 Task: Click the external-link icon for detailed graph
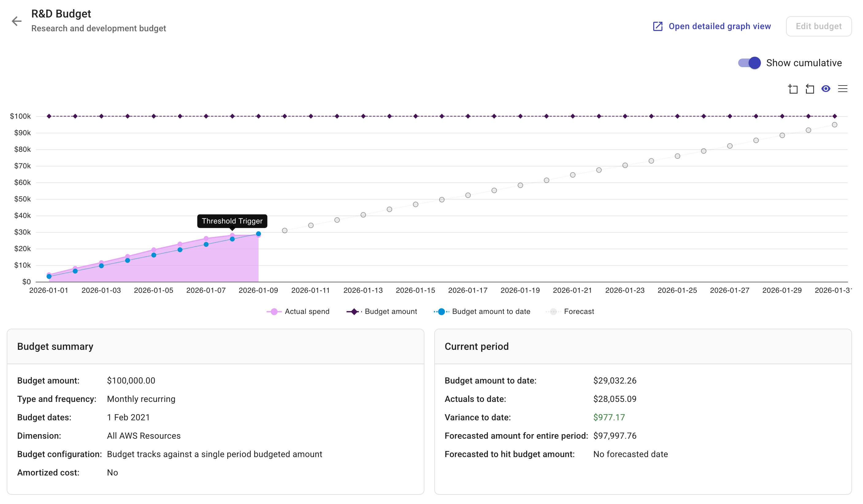tap(658, 26)
